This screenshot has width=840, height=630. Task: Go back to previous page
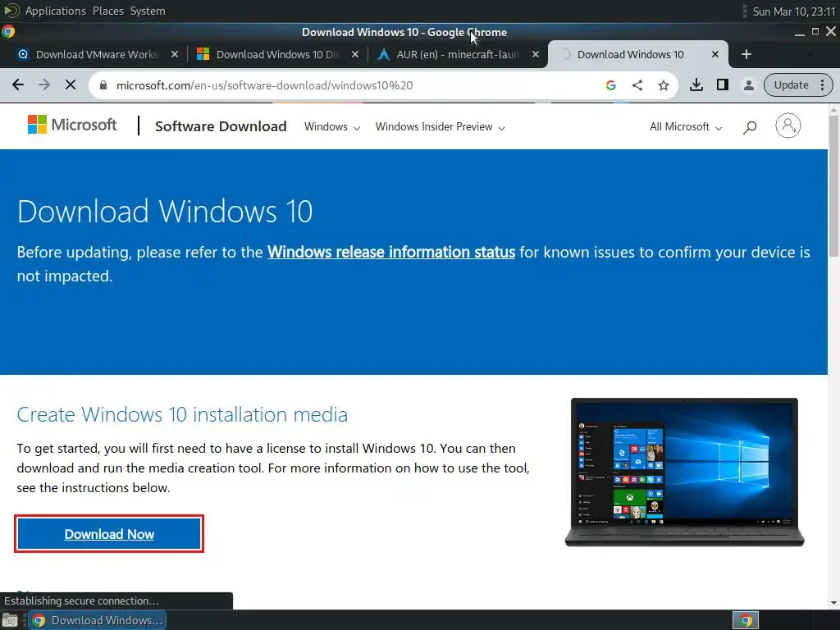pos(18,84)
